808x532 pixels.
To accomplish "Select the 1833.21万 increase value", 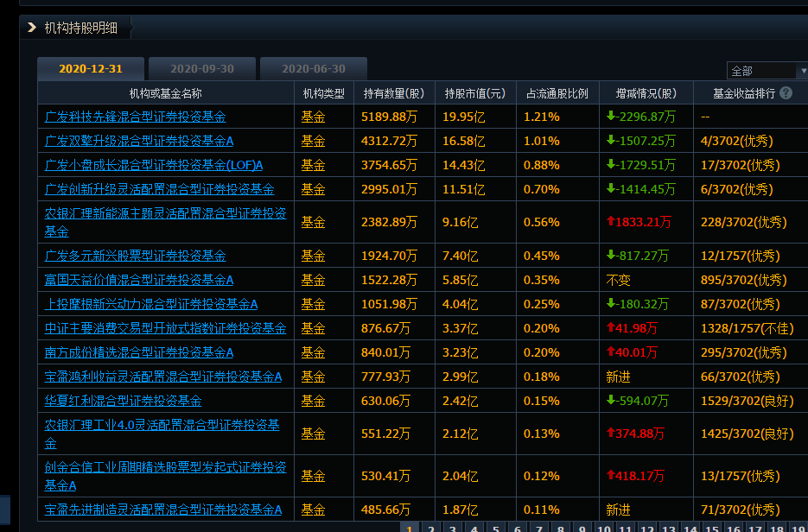I will [639, 223].
